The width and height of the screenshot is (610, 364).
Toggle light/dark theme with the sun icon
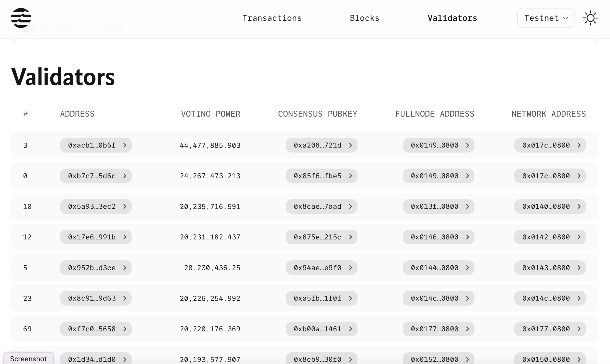[x=591, y=18]
